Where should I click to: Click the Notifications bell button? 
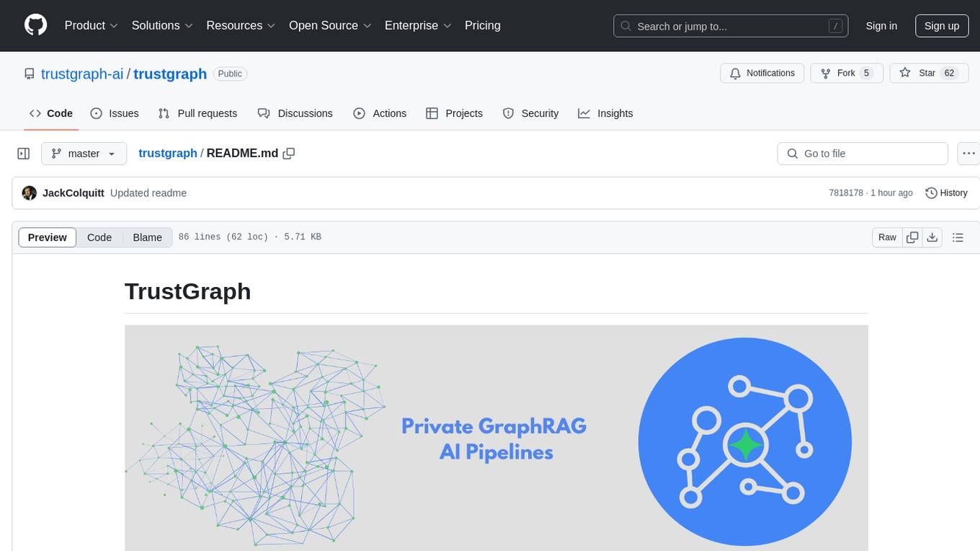pos(762,73)
